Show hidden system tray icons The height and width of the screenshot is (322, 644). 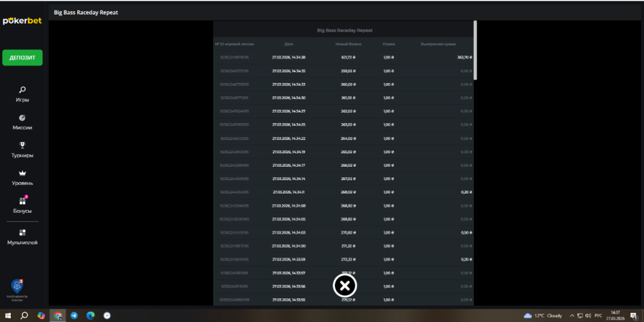573,316
